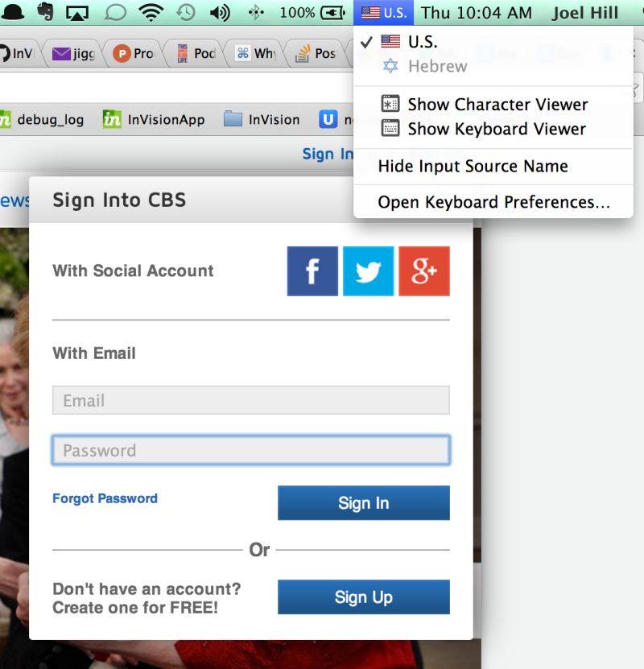
Task: Sign in with the Facebook icon
Action: (x=312, y=271)
